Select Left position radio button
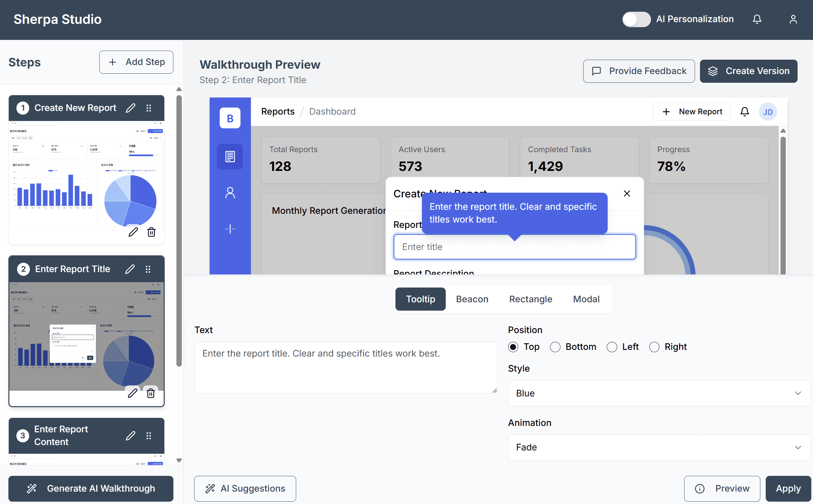The image size is (813, 504). pos(612,347)
